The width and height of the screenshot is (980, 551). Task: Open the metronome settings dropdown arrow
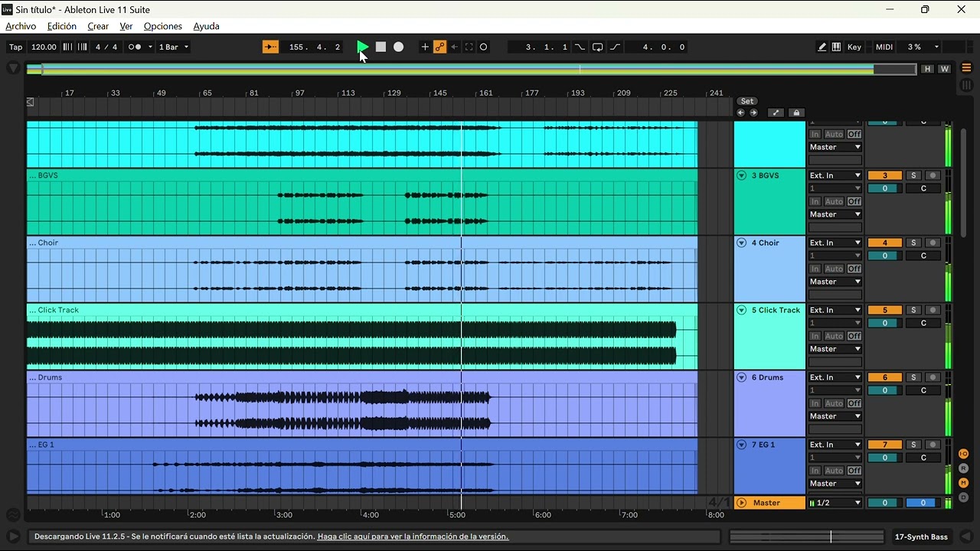150,47
